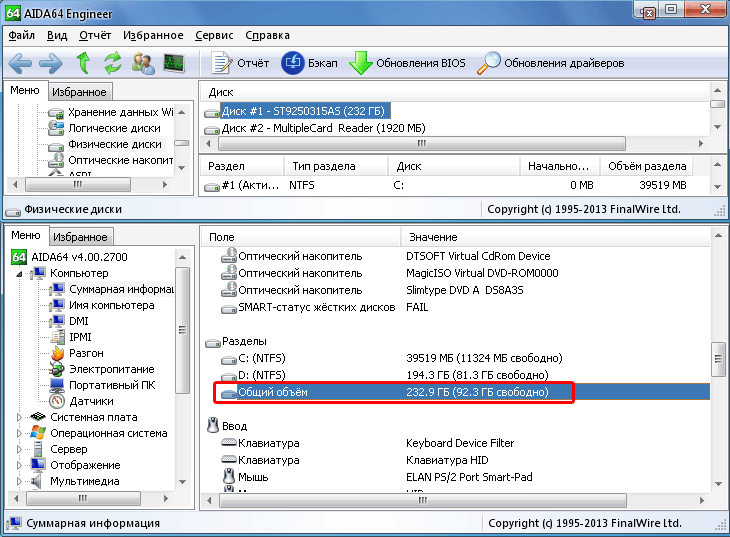Screen dimensions: 730x537
Task: Click the blue Forward arrow icon
Action: [51, 63]
